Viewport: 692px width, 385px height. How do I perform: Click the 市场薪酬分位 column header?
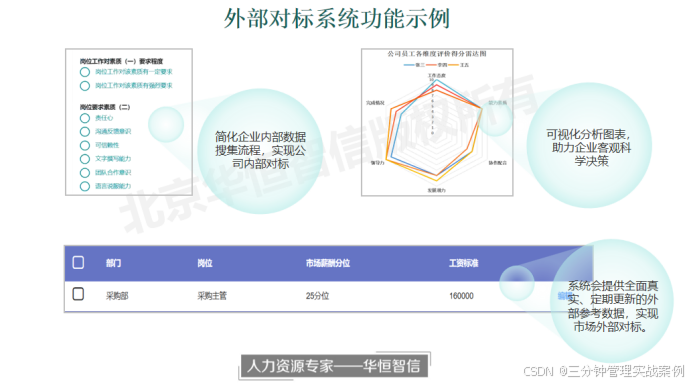pos(328,263)
